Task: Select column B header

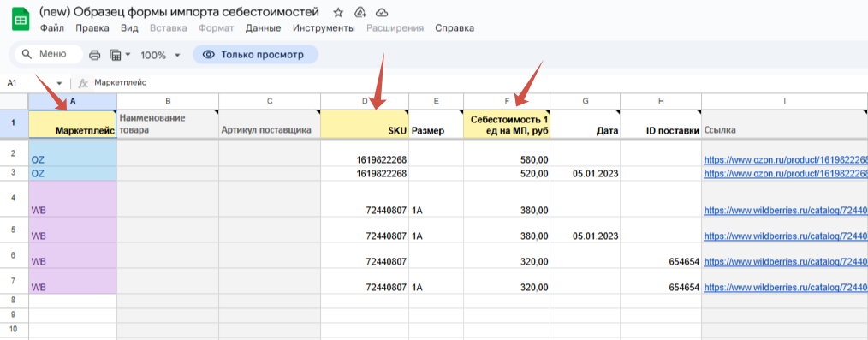Action: tap(168, 101)
